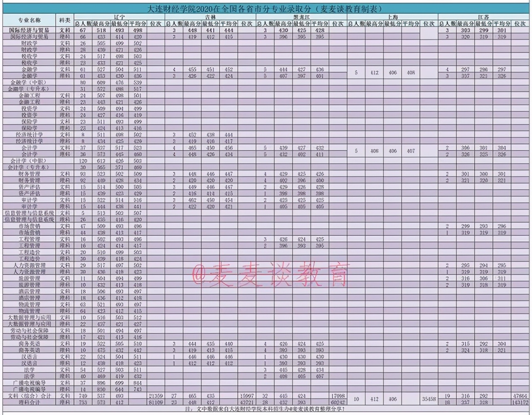Click the 理科合计 row label
This screenshot has width=532, height=415.
pos(30,403)
